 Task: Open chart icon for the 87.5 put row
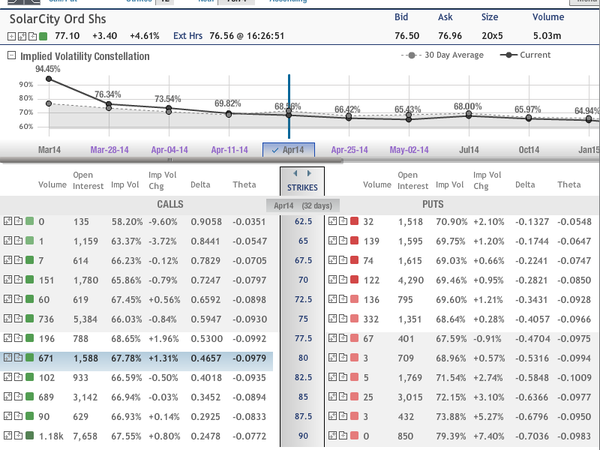point(333,416)
